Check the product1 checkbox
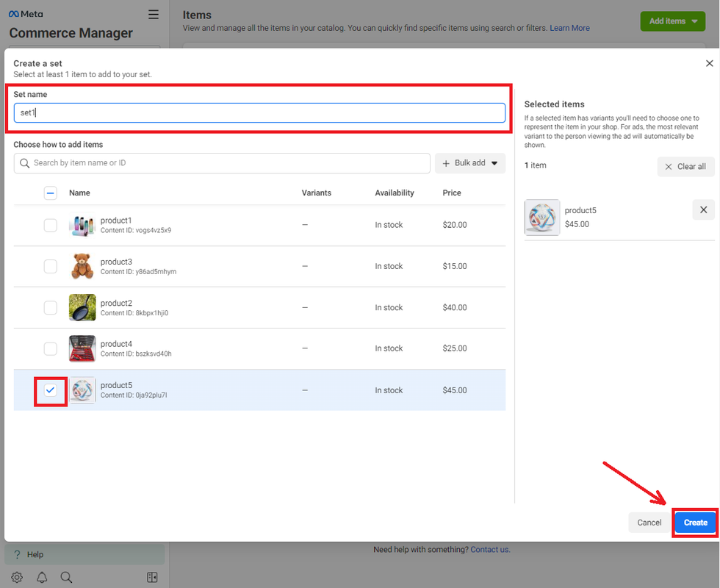 coord(51,225)
